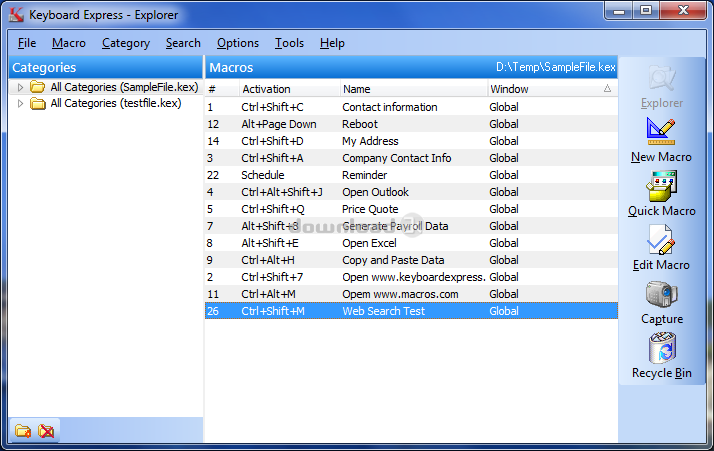Click the add category folder icon

pyautogui.click(x=23, y=430)
